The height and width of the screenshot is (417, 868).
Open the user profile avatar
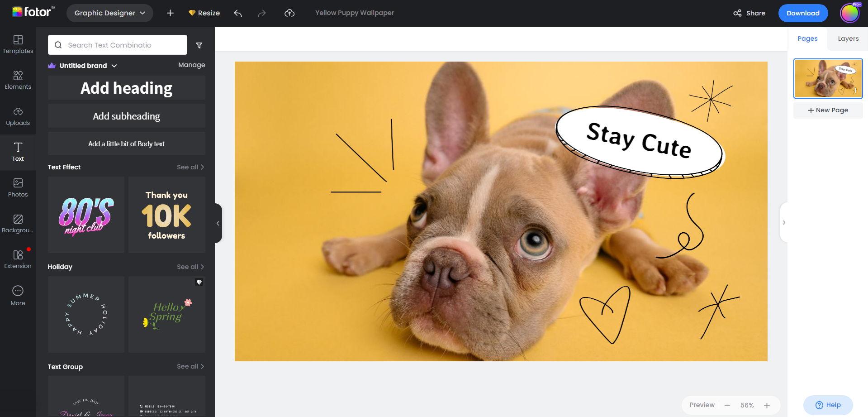coord(849,13)
